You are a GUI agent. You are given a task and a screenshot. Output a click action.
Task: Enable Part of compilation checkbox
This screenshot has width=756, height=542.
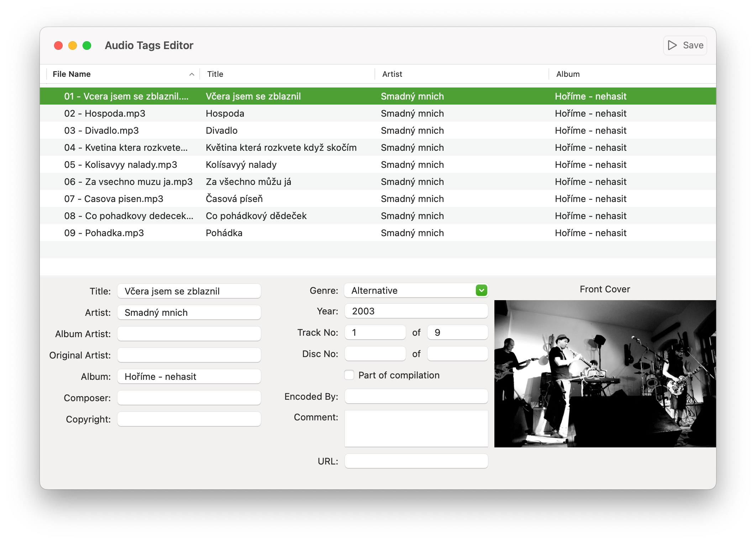349,375
